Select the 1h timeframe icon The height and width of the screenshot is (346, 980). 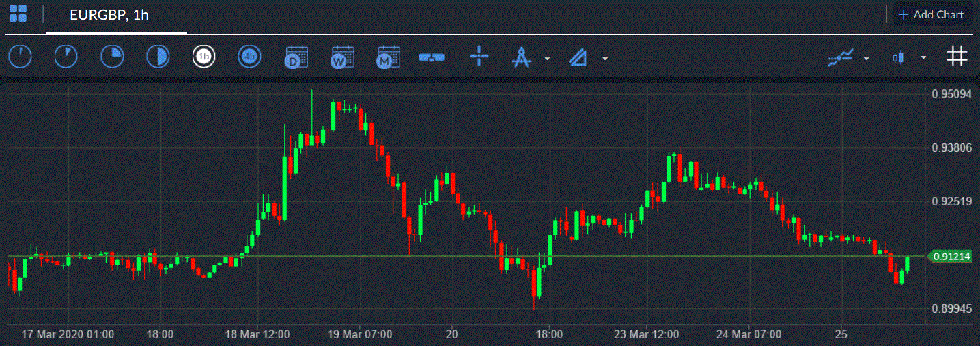204,57
